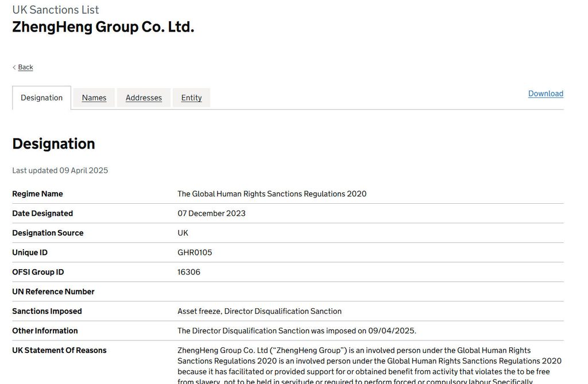This screenshot has height=384, width=588.
Task: Click Asset freeze, Director Disqualification Sanction value
Action: pyautogui.click(x=260, y=311)
